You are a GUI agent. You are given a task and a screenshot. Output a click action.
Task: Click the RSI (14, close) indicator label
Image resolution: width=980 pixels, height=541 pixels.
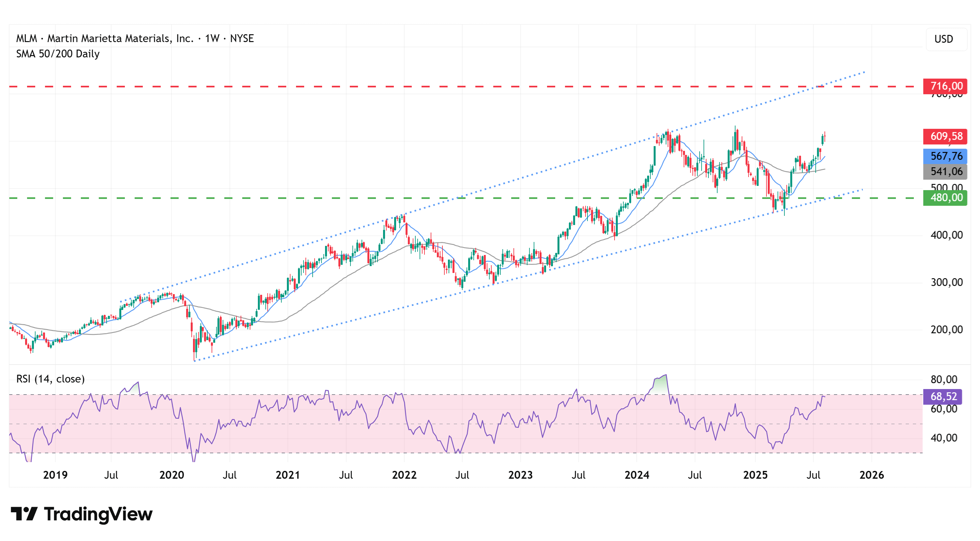tap(50, 379)
